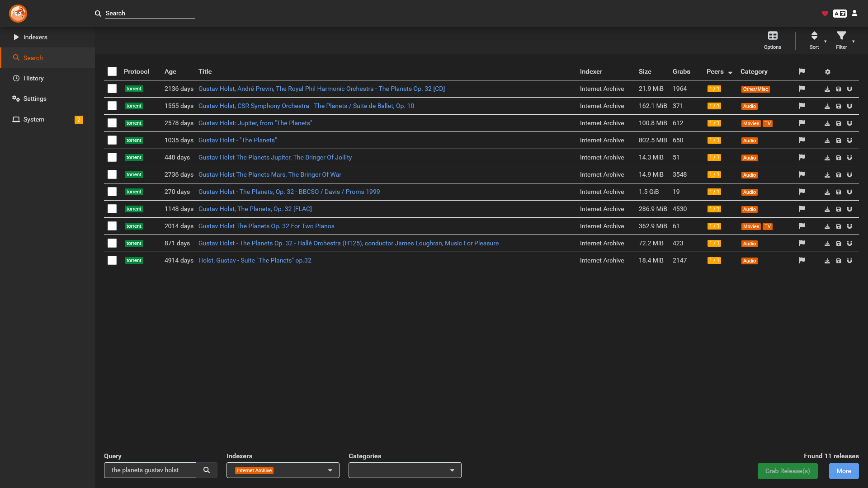Open magnet link for Two Pianos release

(x=849, y=226)
